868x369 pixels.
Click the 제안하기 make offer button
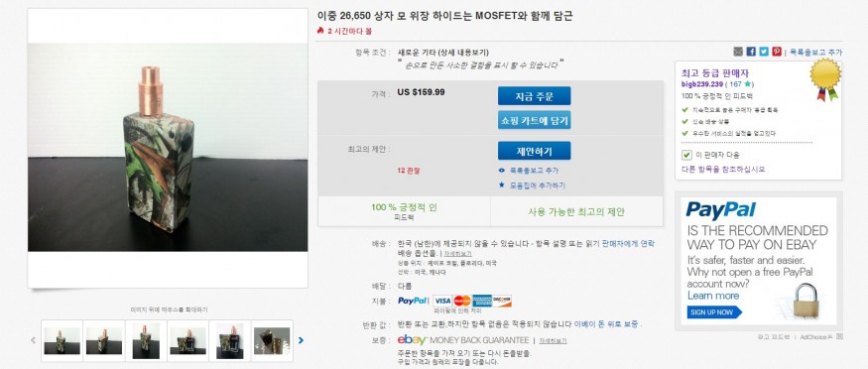(535, 151)
